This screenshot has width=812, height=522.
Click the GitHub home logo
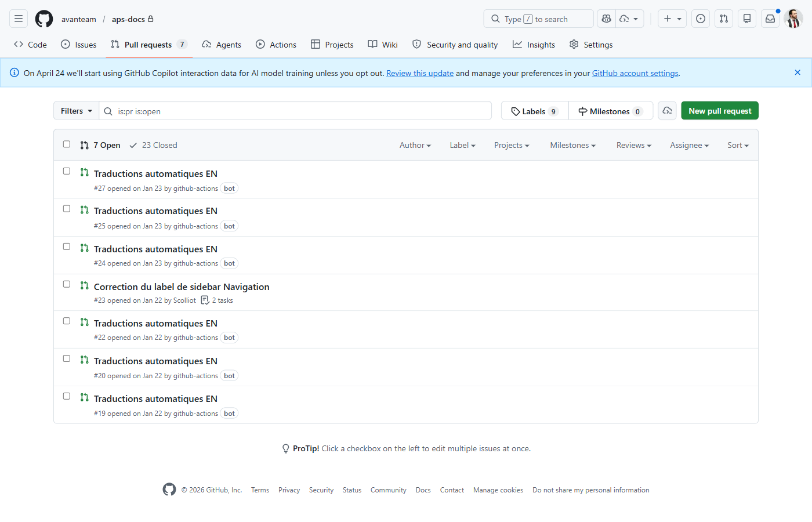[x=44, y=19]
